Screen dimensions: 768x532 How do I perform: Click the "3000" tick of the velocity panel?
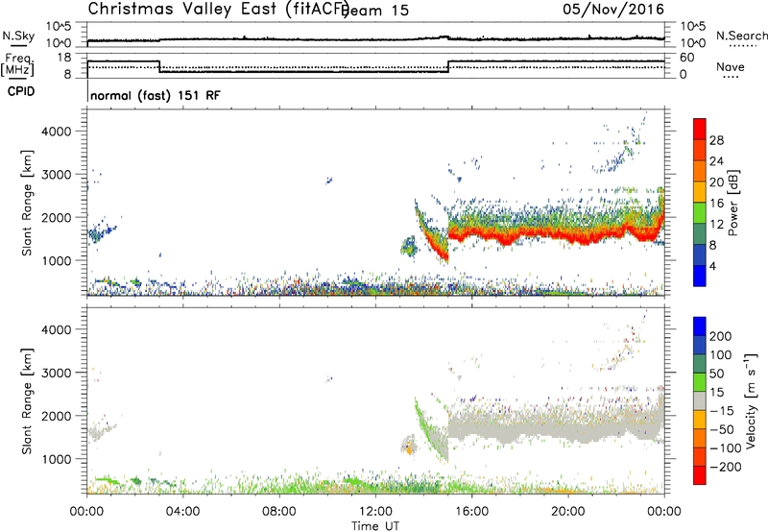[56, 373]
